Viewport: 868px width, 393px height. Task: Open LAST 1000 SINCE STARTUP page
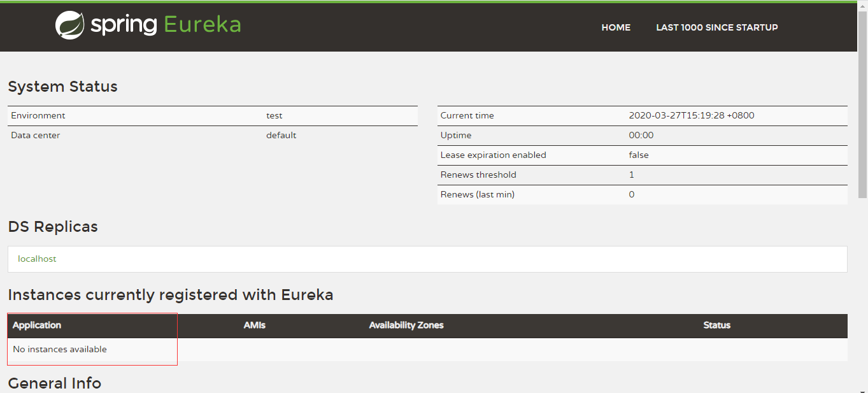click(x=717, y=27)
